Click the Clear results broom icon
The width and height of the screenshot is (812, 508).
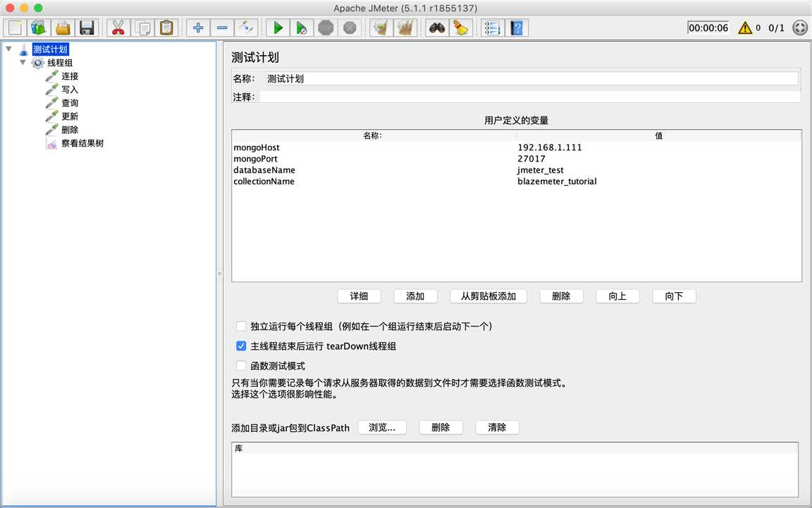(x=381, y=28)
